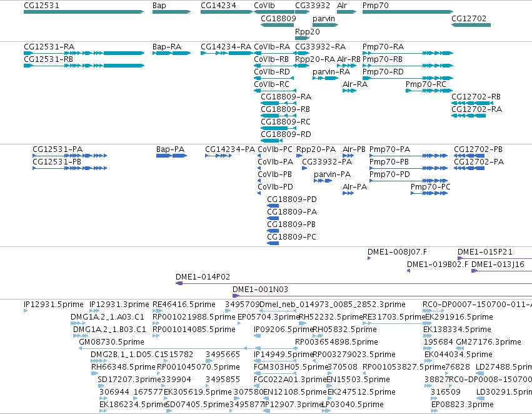Screen dimensions: 532x414
Task: Click EST SD17207.3prime
Action: pyautogui.click(x=100, y=386)
